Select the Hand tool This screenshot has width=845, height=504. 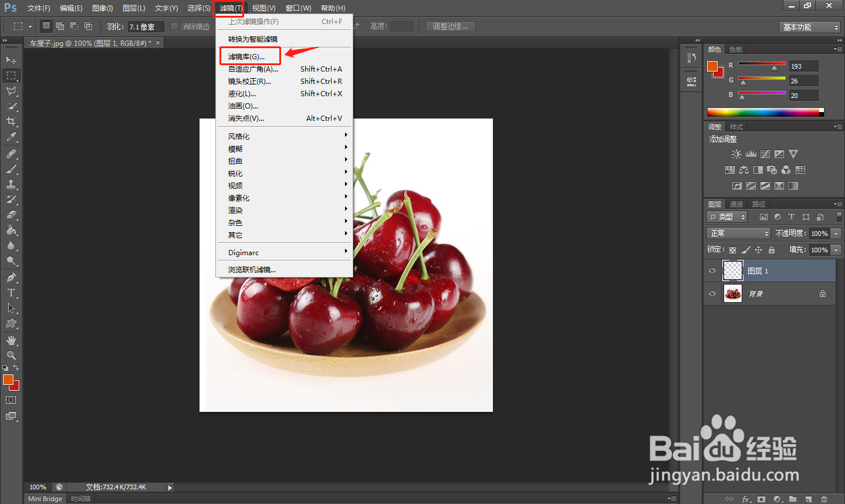[x=11, y=340]
